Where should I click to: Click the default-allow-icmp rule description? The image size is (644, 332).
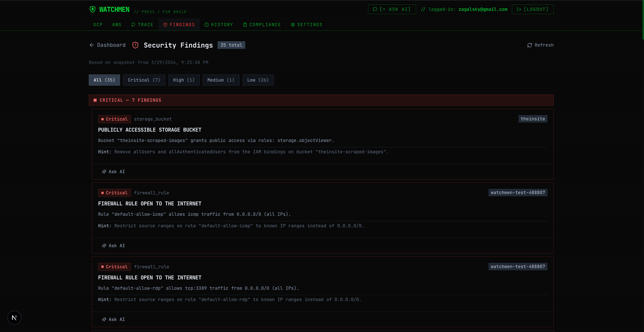[x=194, y=214]
